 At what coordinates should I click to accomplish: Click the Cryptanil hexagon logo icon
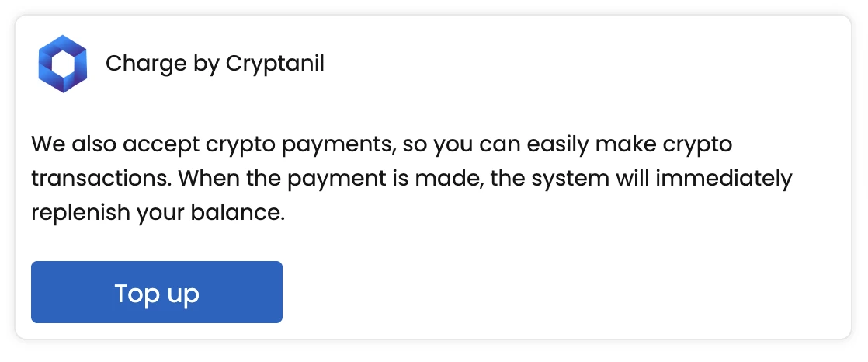(62, 64)
